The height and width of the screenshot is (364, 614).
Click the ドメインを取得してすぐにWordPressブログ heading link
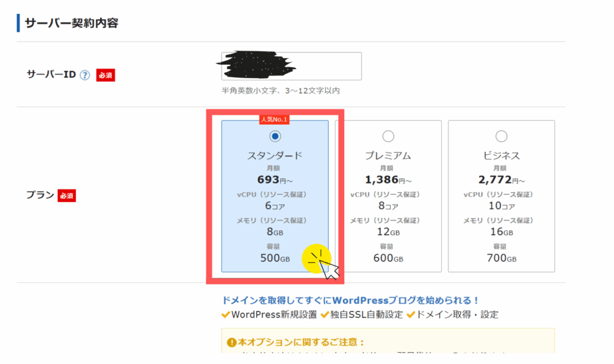point(350,300)
